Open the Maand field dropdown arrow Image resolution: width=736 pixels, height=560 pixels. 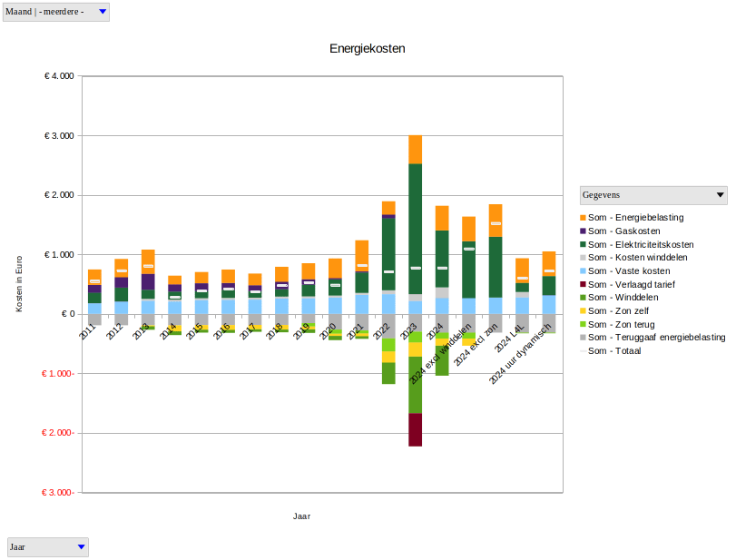coord(102,12)
